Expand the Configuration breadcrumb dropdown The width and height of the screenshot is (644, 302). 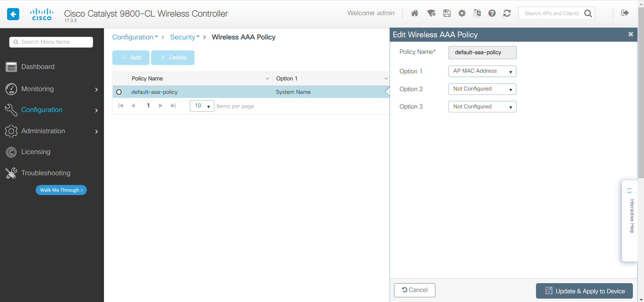(x=135, y=37)
